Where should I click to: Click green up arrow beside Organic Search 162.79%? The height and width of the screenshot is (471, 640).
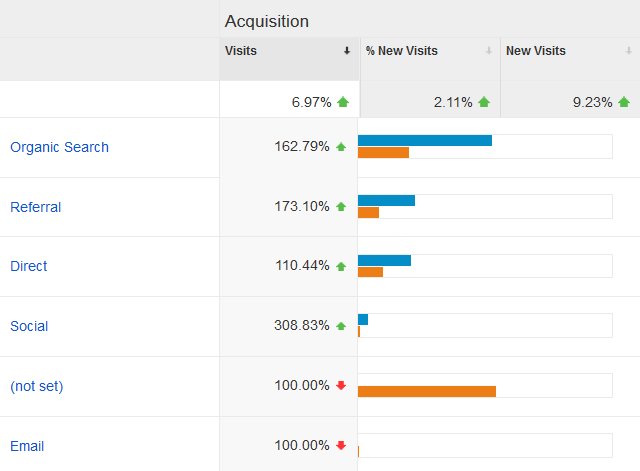[x=341, y=147]
